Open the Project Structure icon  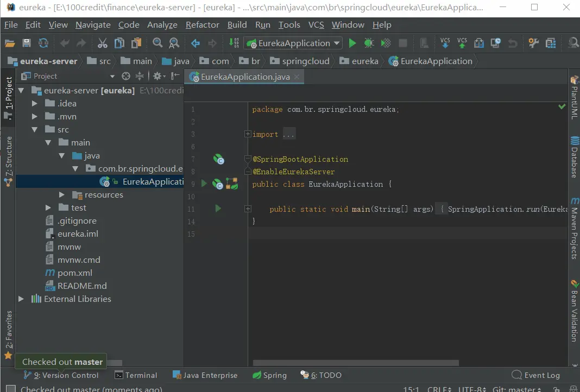pos(551,43)
